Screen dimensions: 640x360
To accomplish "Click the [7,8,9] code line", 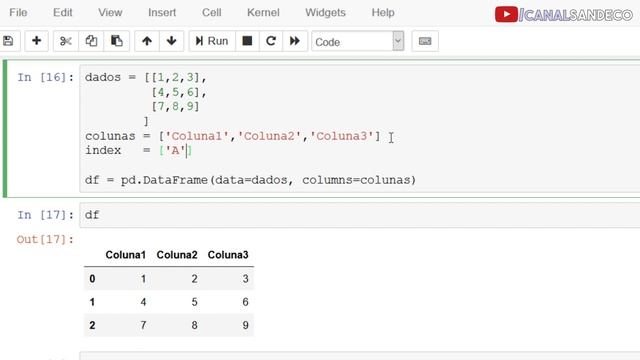I will [x=176, y=107].
